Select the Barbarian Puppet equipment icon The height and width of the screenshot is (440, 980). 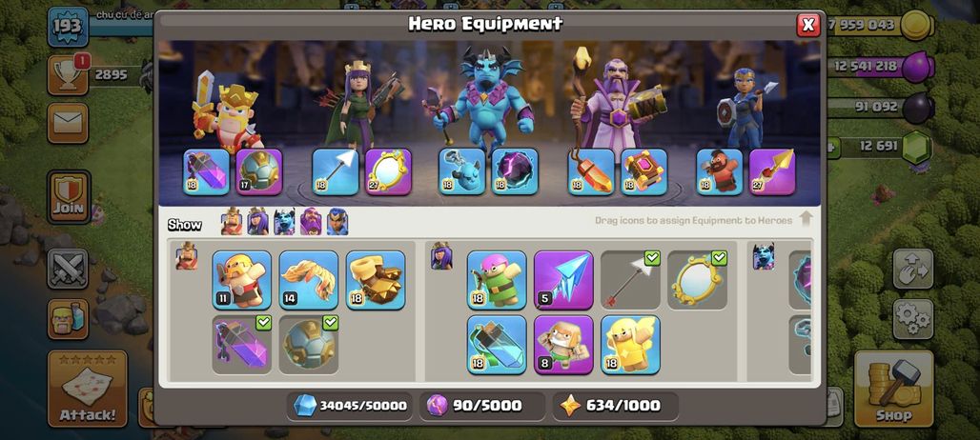pyautogui.click(x=242, y=280)
